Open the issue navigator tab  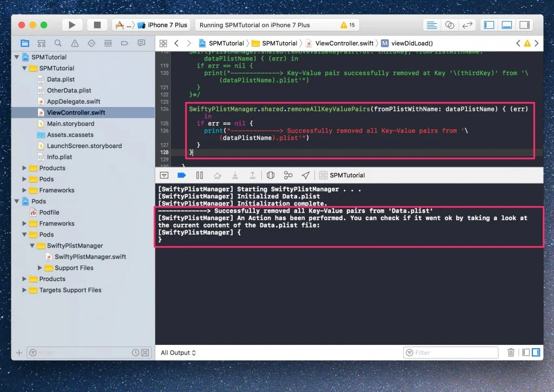point(75,43)
